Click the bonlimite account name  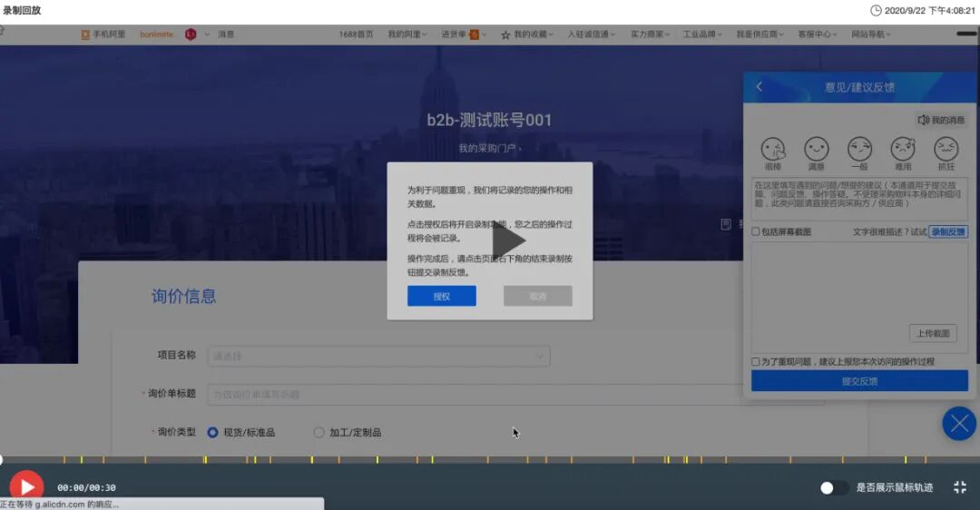[156, 34]
